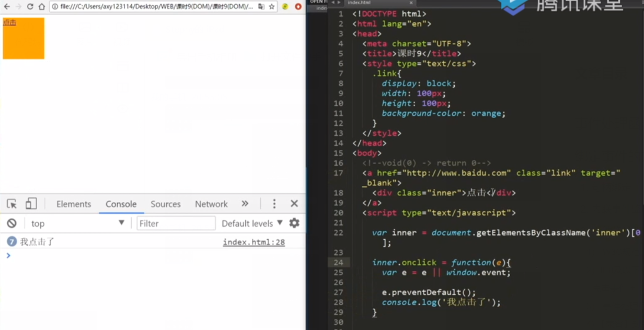Click background-color: orange in the code
Viewport: 644px width, 330px height.
[443, 113]
